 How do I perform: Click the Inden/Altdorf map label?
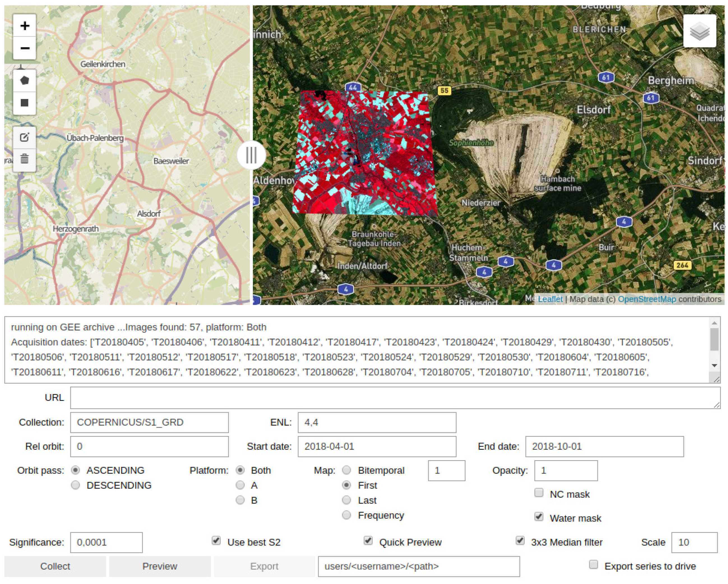click(x=362, y=266)
